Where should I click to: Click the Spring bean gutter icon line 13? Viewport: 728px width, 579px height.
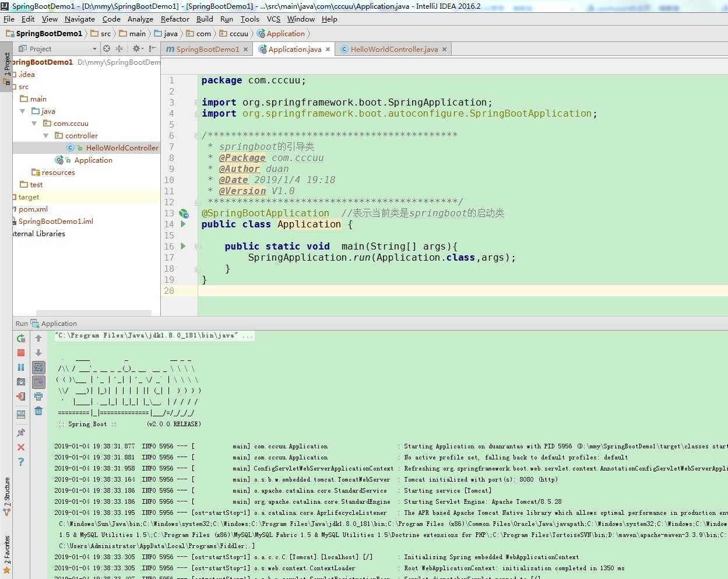tap(184, 213)
